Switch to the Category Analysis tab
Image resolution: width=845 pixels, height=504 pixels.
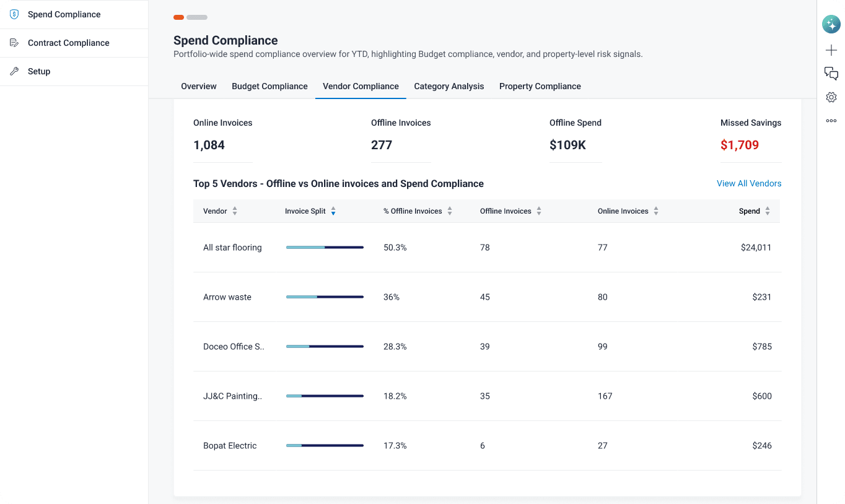click(449, 86)
